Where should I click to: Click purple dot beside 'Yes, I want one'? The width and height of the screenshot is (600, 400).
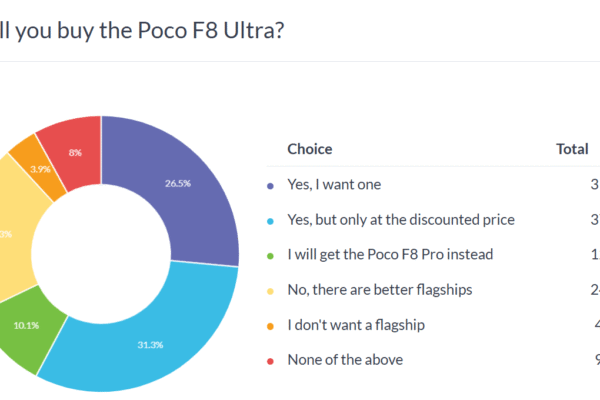coord(270,185)
